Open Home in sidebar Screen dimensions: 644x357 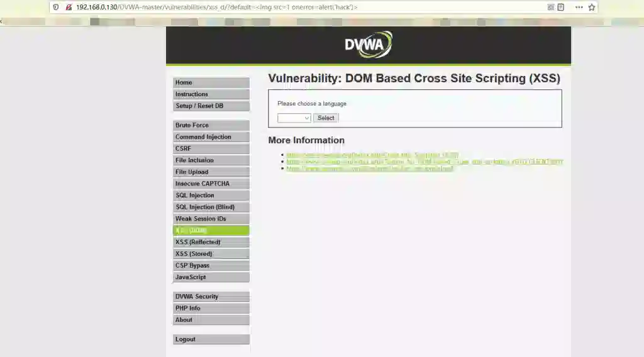click(211, 82)
